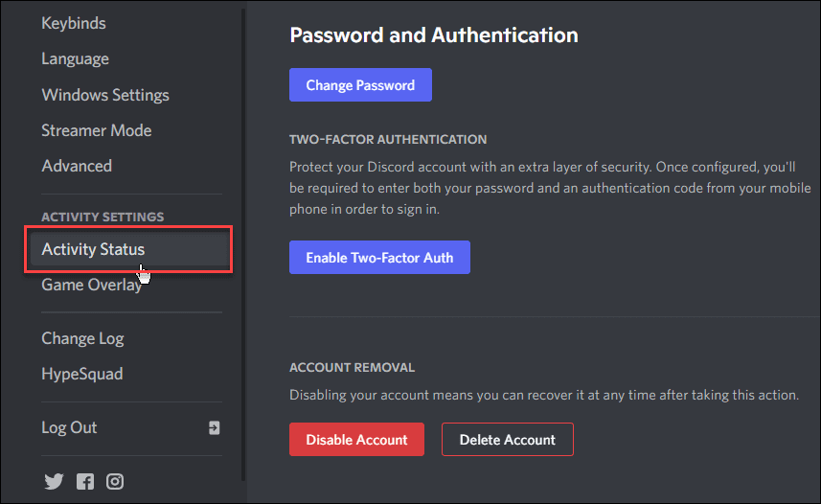Open Streamer Mode settings
The height and width of the screenshot is (504, 821).
pyautogui.click(x=97, y=130)
